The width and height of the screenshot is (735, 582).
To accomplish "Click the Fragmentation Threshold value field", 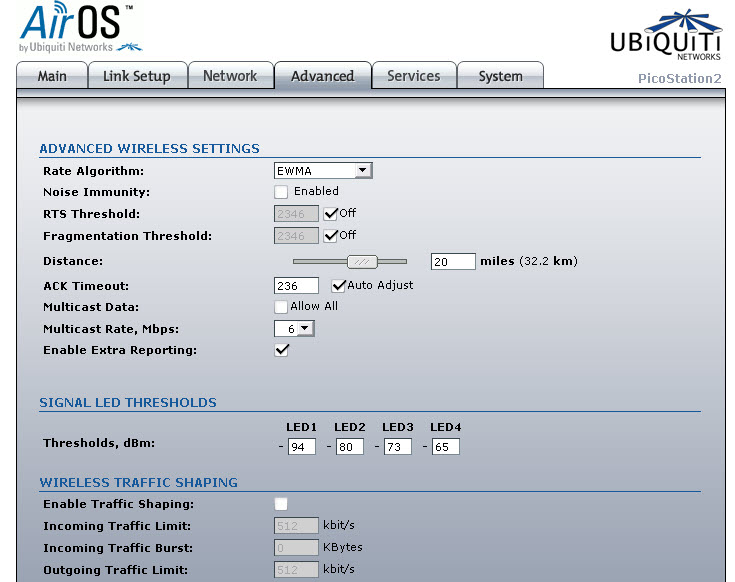I will pyautogui.click(x=296, y=236).
